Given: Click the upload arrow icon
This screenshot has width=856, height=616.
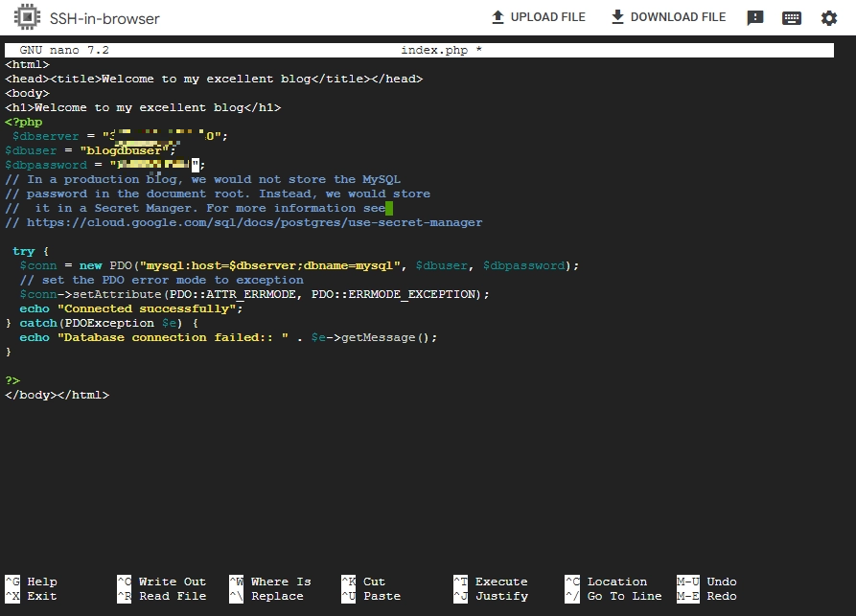Looking at the screenshot, I should tap(497, 17).
